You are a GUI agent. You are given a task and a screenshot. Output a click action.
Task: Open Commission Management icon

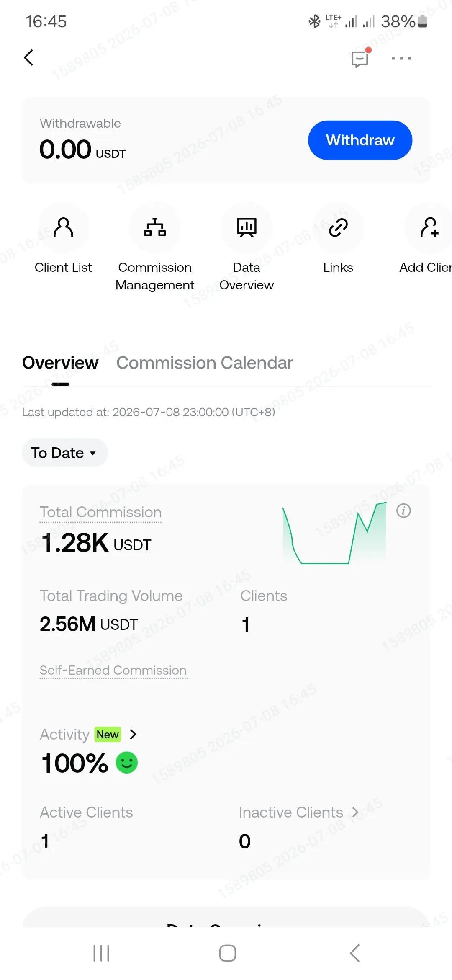tap(155, 227)
